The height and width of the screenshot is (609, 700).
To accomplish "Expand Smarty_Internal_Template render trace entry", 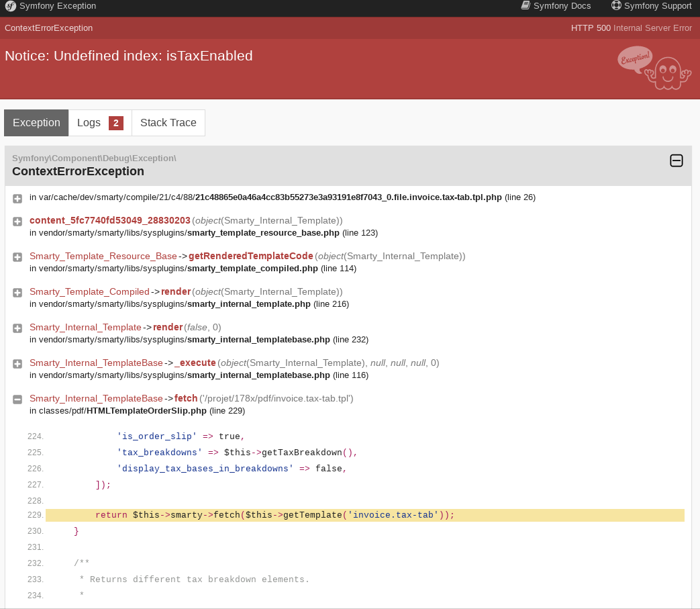I will [17, 328].
